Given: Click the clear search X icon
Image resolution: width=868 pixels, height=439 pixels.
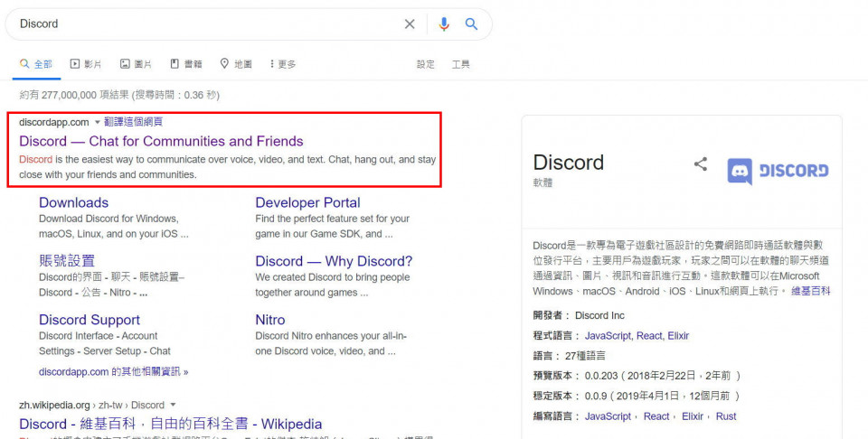Looking at the screenshot, I should click(x=410, y=24).
